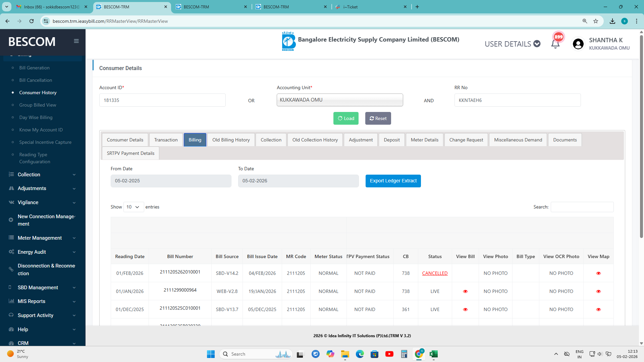Click the CANCELLED status link

(x=435, y=273)
